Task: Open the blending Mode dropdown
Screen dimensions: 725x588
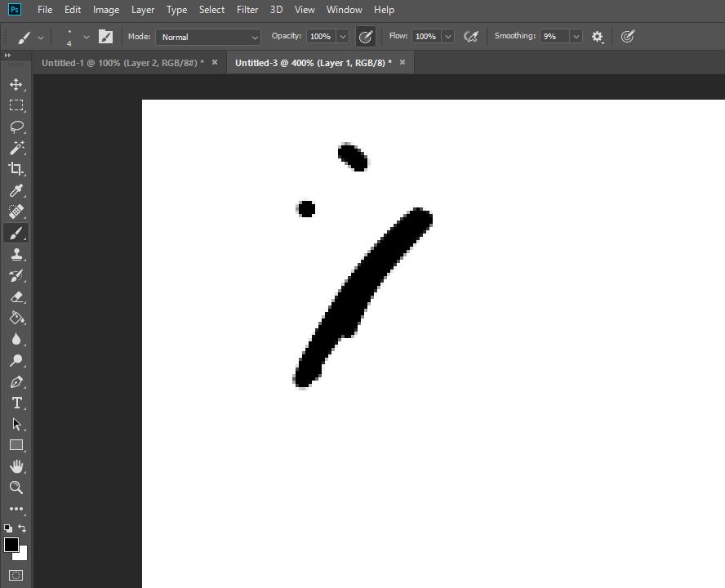Action: click(208, 37)
